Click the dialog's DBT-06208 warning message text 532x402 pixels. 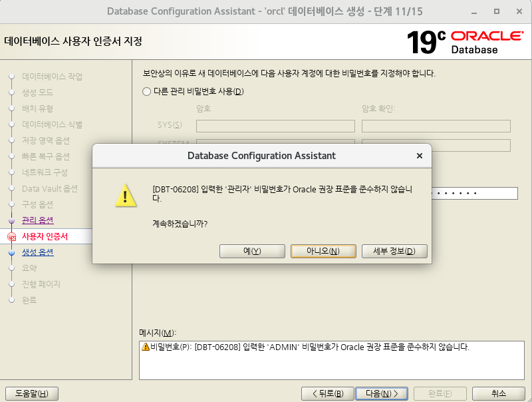[x=282, y=194]
